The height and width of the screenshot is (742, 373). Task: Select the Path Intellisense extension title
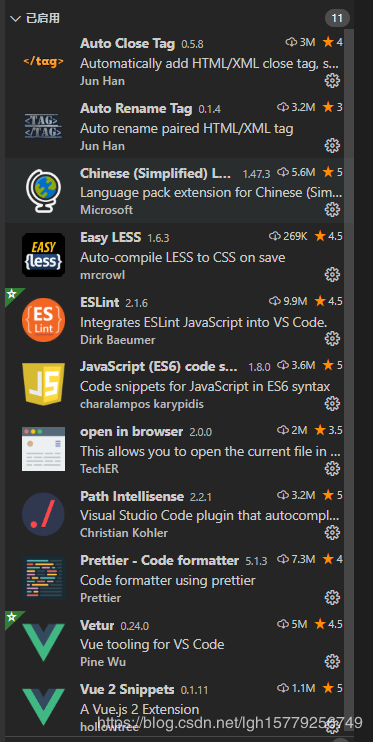pos(132,496)
